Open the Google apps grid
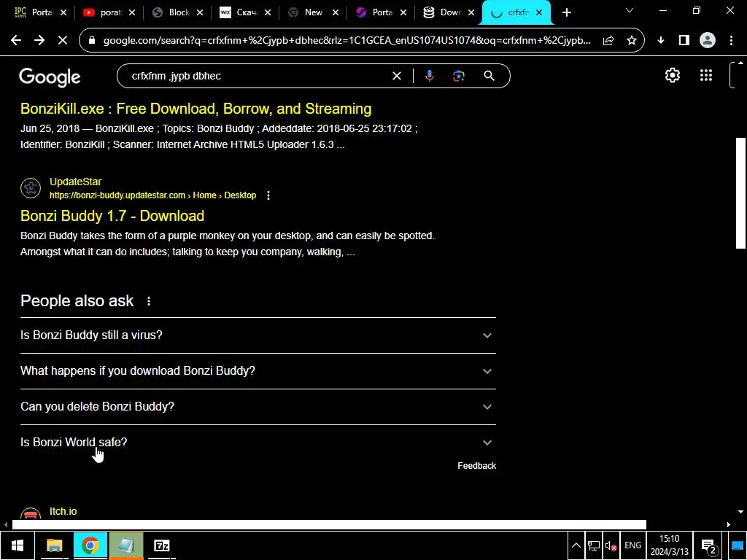This screenshot has height=560, width=747. (706, 75)
